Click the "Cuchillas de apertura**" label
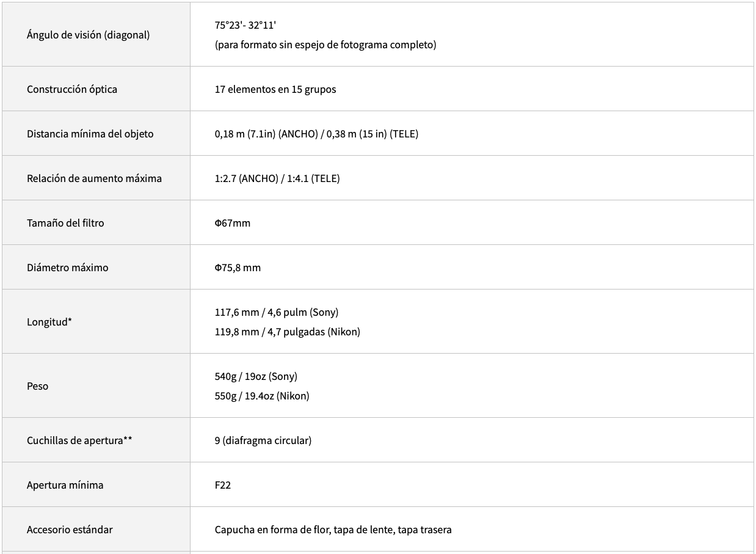The height and width of the screenshot is (554, 756). 79,440
